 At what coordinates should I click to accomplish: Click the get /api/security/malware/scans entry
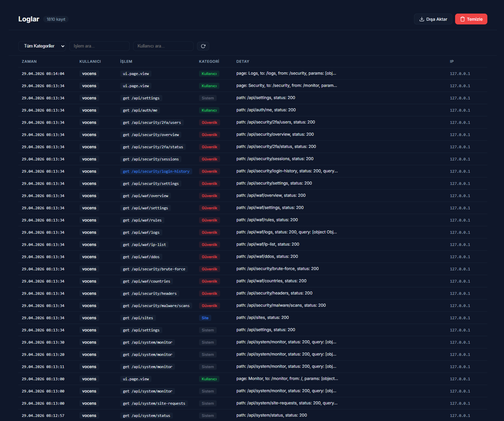pos(156,306)
